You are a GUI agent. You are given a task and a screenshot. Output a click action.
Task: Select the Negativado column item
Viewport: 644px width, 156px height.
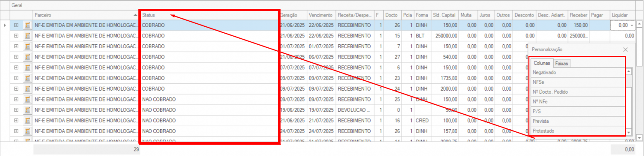click(x=544, y=73)
